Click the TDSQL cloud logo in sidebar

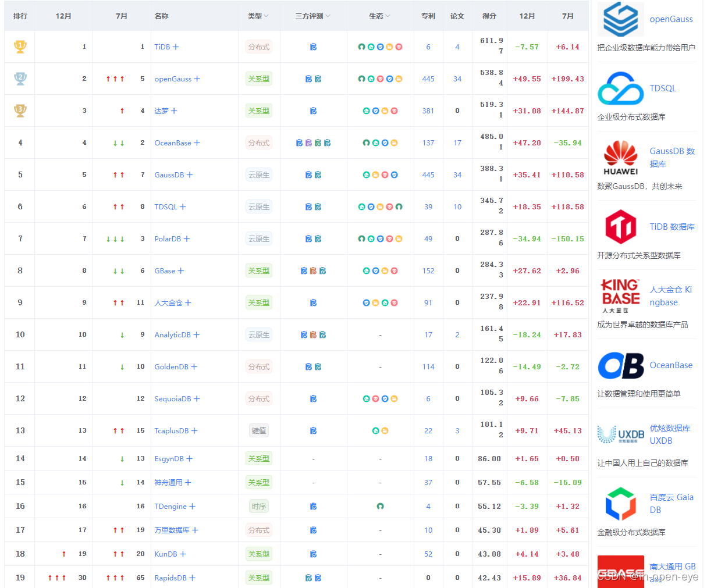pyautogui.click(x=620, y=88)
